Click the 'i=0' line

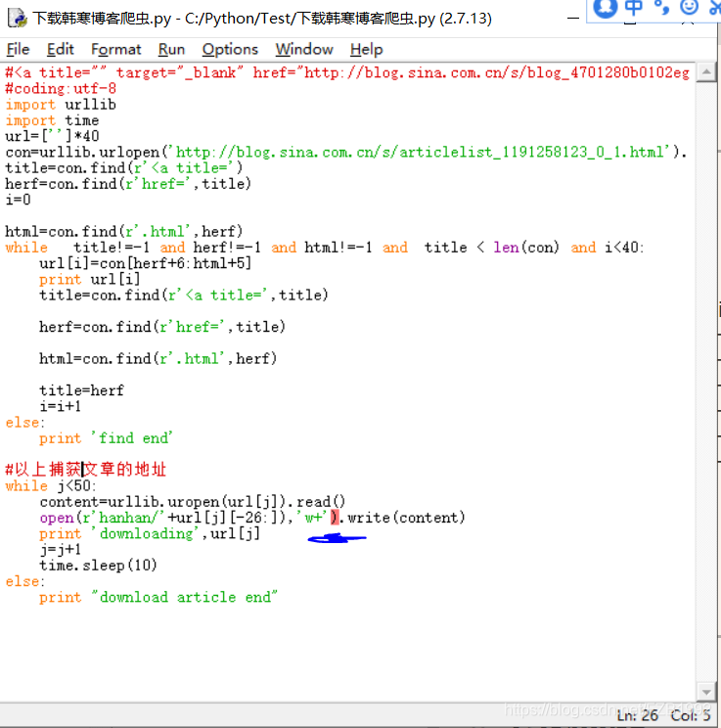tap(18, 200)
